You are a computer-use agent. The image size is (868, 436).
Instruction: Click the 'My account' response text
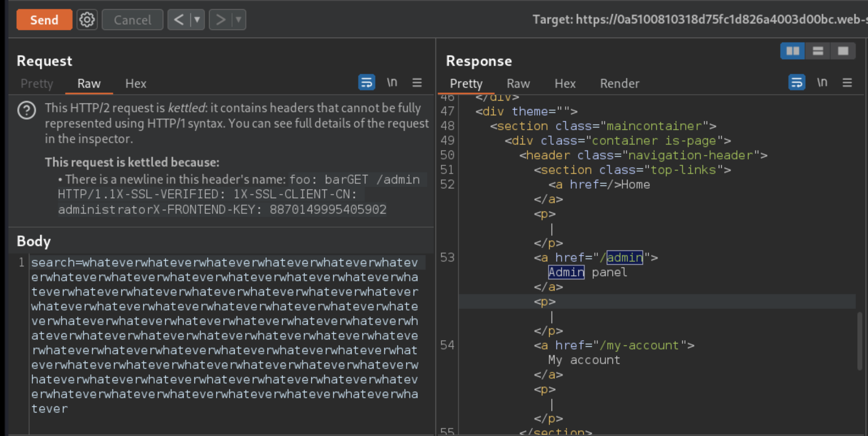pyautogui.click(x=584, y=360)
